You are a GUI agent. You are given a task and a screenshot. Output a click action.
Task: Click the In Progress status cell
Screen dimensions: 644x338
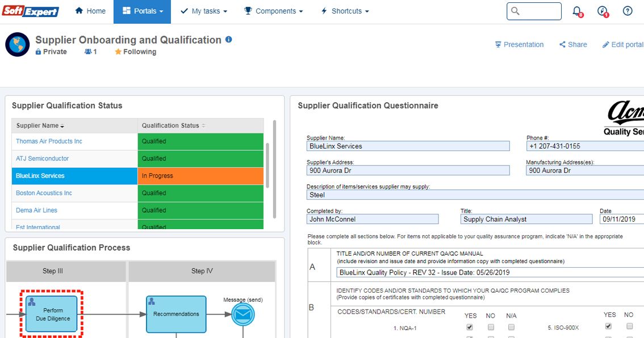[200, 176]
